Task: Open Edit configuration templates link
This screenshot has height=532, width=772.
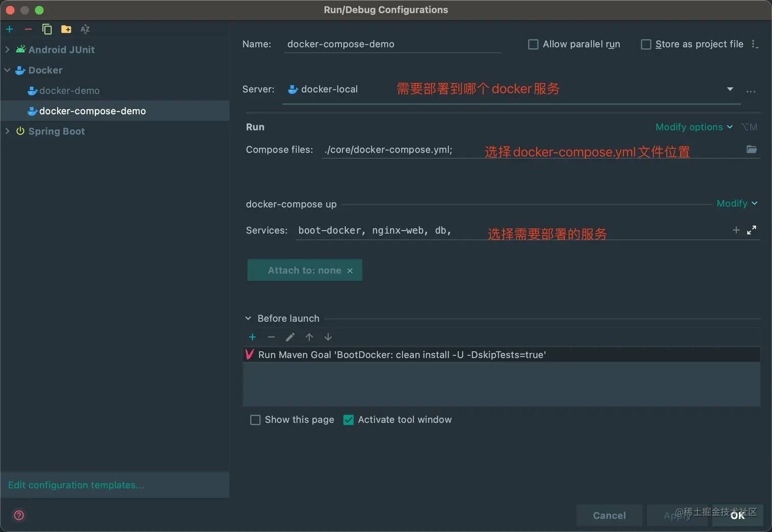Action: (76, 485)
